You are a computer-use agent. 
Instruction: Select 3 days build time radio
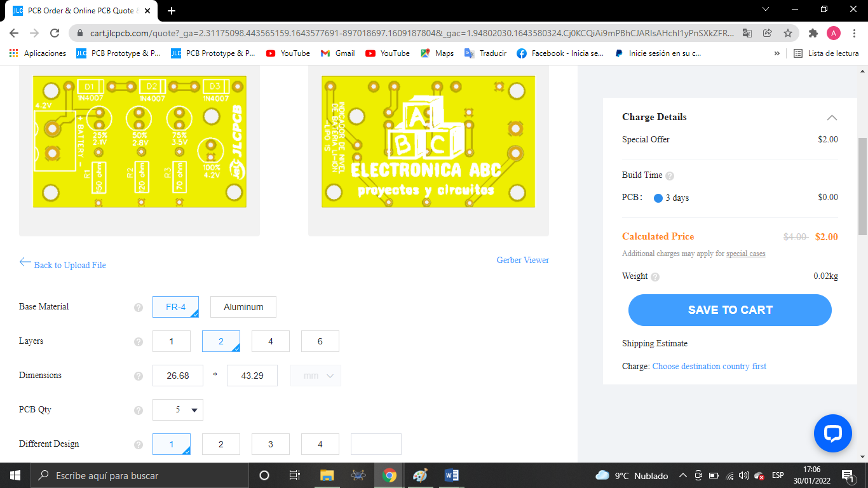point(658,198)
